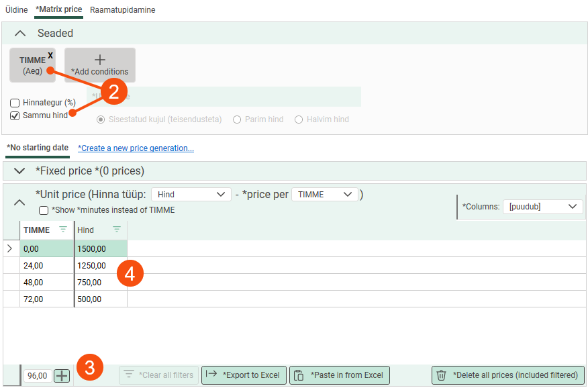Delete all prices including filtered
This screenshot has height=388, width=588.
507,375
